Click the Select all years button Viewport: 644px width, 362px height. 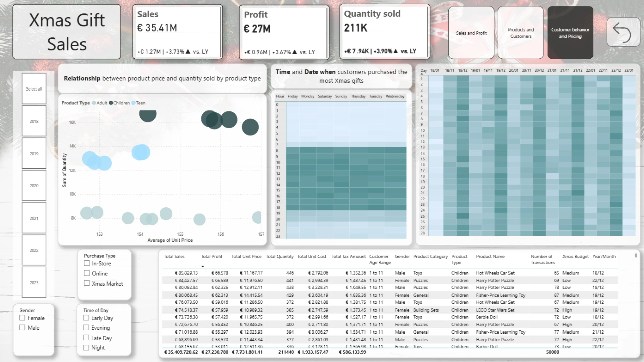point(34,89)
